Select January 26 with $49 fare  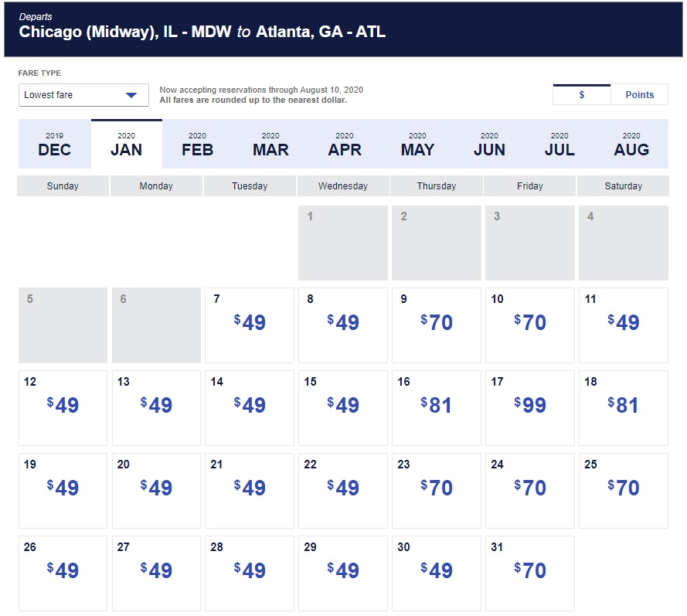tap(63, 571)
